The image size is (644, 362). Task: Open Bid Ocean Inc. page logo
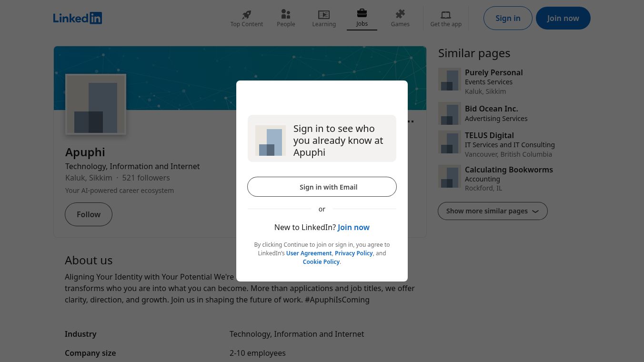tap(450, 113)
